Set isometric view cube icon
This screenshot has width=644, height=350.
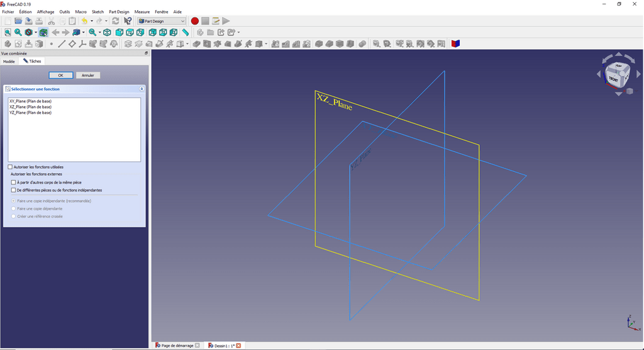pyautogui.click(x=107, y=32)
